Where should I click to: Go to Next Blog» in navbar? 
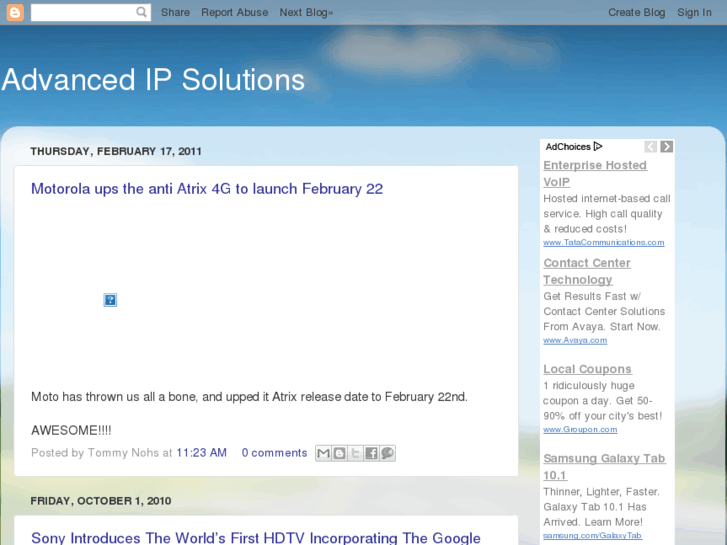click(306, 13)
